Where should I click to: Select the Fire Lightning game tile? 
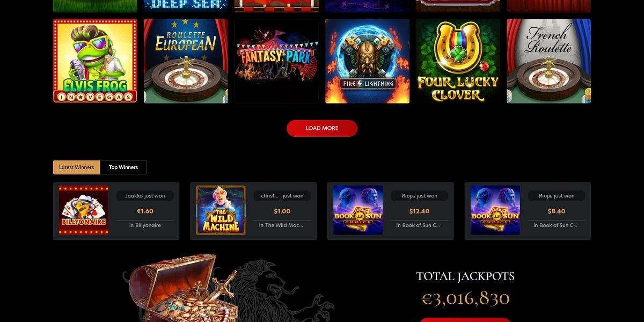[x=367, y=61]
